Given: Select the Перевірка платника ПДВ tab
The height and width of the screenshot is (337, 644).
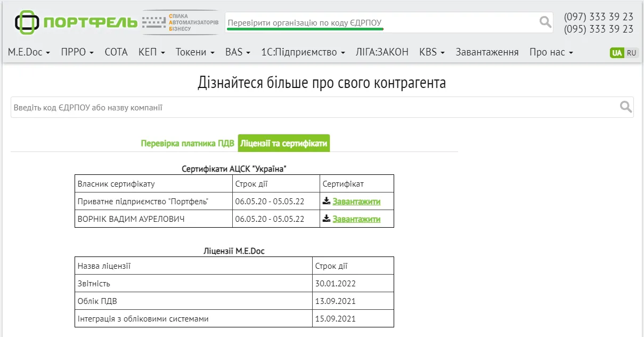Looking at the screenshot, I should pos(188,143).
